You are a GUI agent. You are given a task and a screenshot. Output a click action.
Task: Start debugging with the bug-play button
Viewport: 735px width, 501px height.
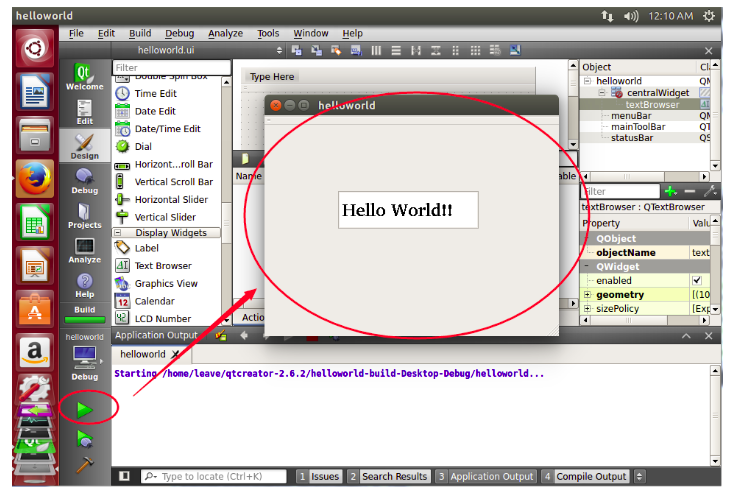click(x=85, y=439)
